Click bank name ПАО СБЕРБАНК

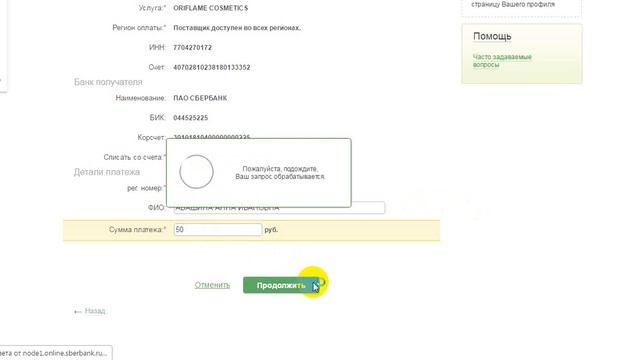tap(200, 98)
